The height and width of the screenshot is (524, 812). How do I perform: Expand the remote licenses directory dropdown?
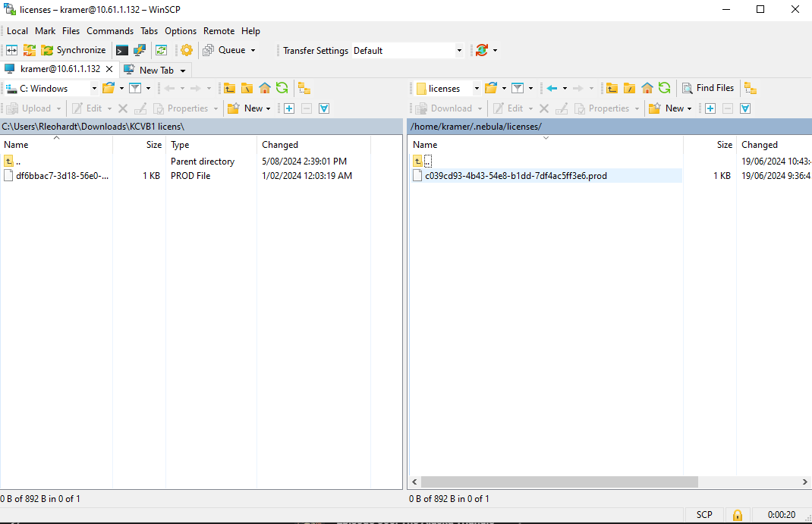click(477, 88)
